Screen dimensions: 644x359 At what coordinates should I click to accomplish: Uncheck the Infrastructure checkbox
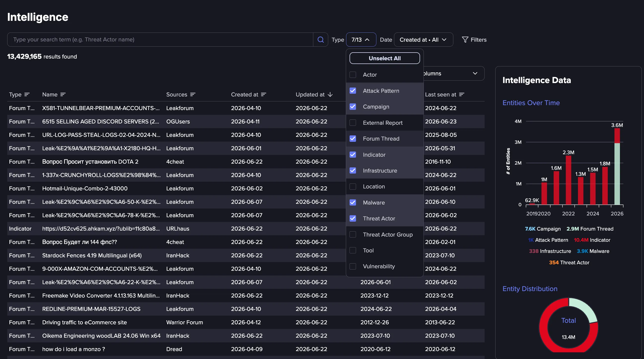click(353, 171)
